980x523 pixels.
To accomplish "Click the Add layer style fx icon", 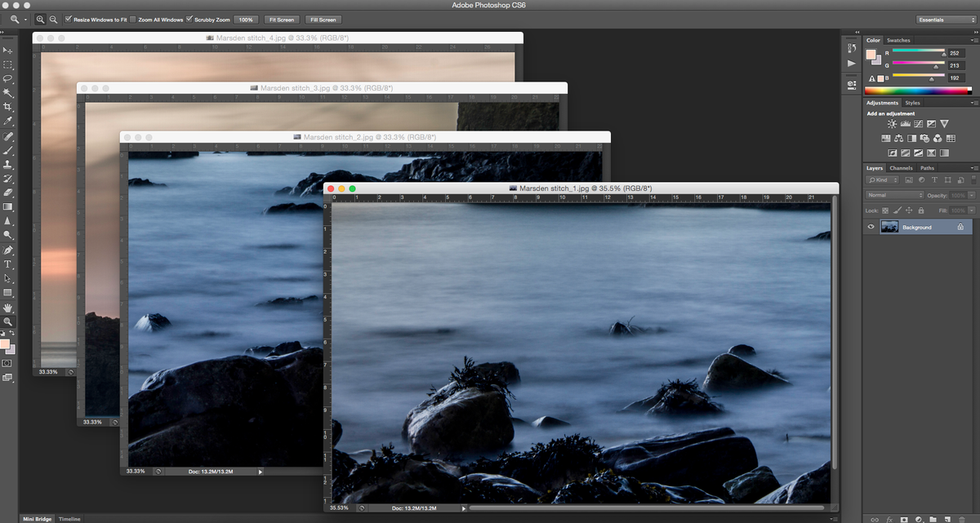I will (x=889, y=519).
